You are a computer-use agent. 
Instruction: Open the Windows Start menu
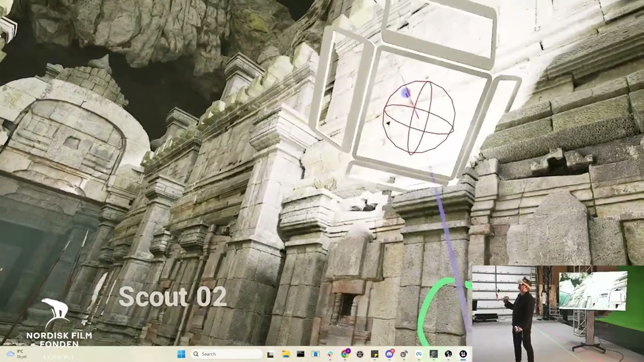pyautogui.click(x=181, y=354)
